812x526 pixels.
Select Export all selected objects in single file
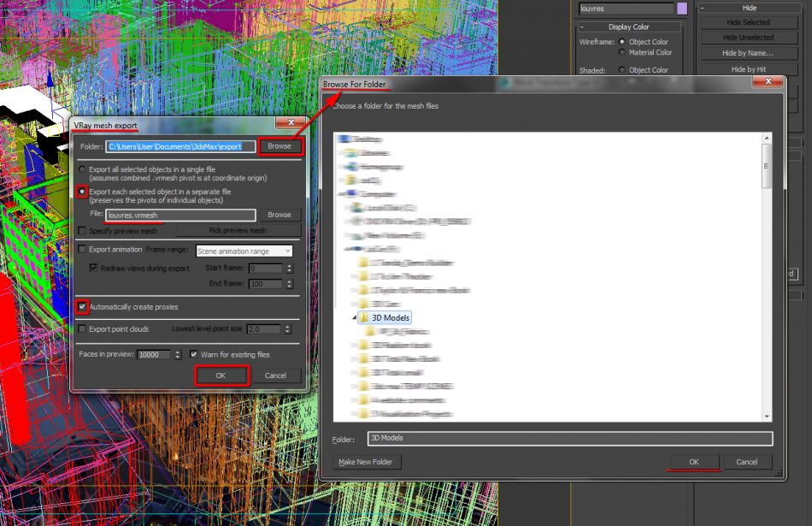coord(81,168)
